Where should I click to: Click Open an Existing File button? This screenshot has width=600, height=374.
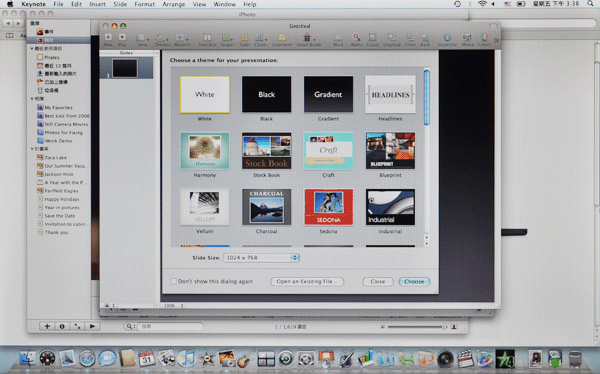tap(307, 281)
